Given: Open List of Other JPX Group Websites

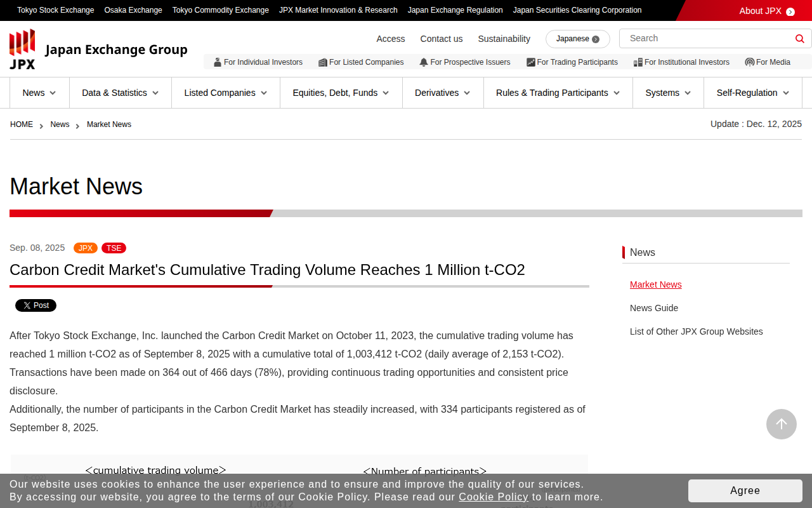Looking at the screenshot, I should click(x=697, y=331).
